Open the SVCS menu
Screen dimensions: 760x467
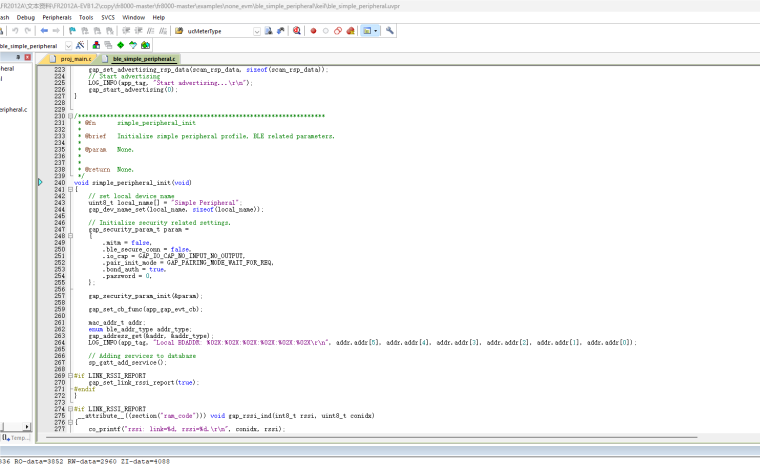tap(108, 17)
